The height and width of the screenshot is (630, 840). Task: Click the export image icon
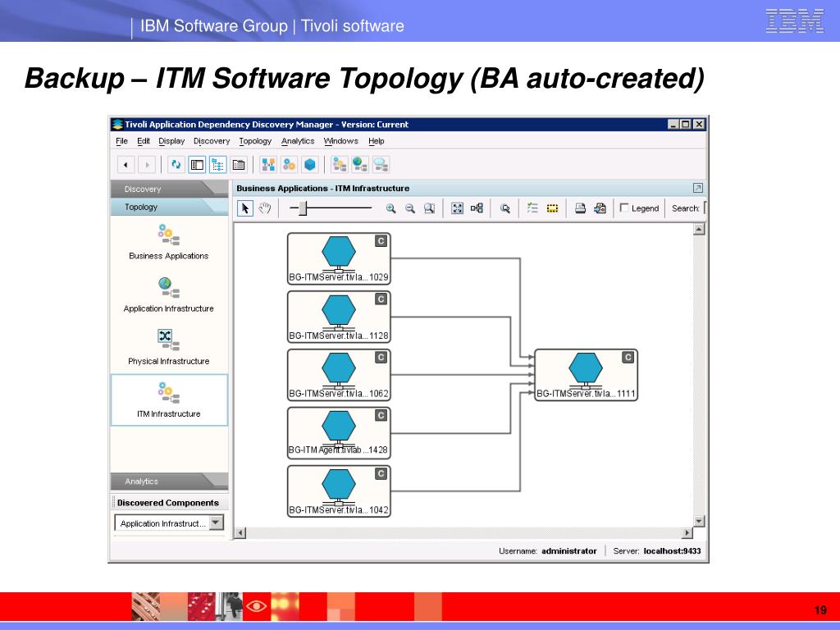(x=600, y=208)
